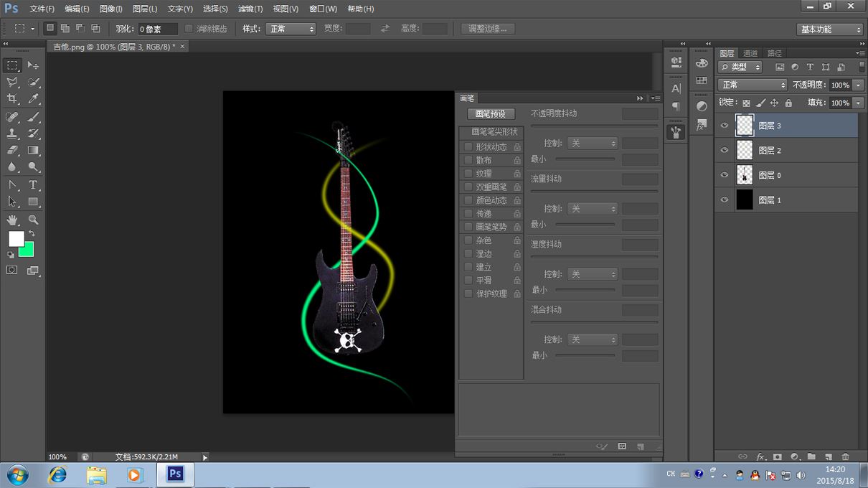868x488 pixels.
Task: Select the Polygonal Lasso tool
Action: pyautogui.click(x=12, y=83)
